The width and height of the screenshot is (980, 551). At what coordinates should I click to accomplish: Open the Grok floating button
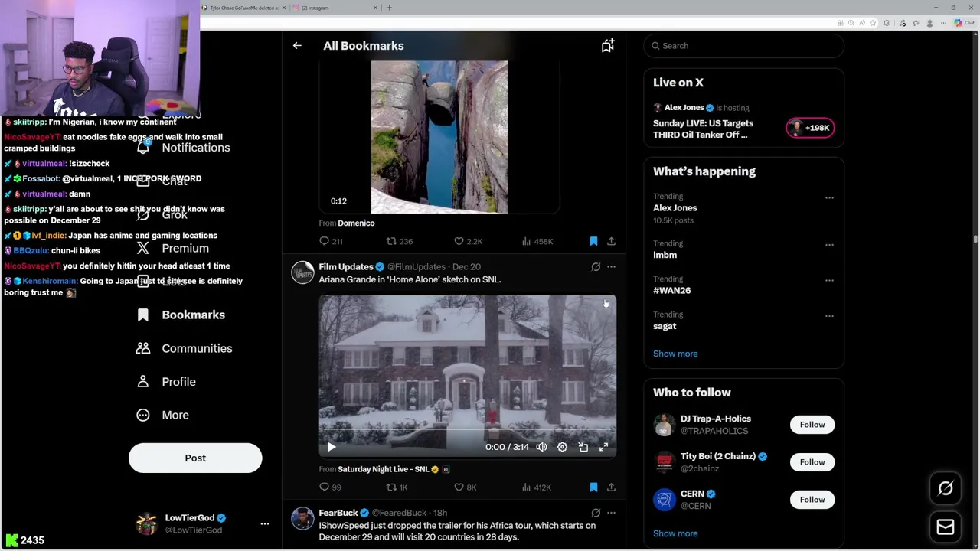946,488
